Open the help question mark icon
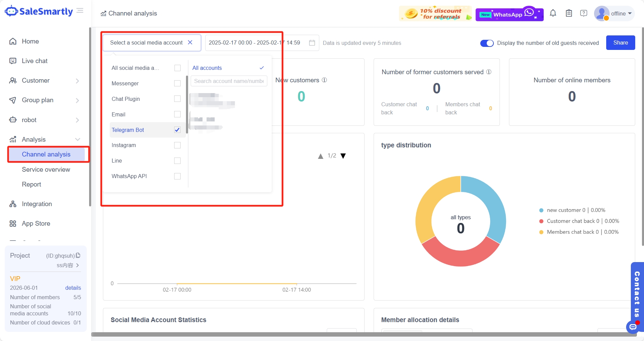644x341 pixels. point(584,13)
